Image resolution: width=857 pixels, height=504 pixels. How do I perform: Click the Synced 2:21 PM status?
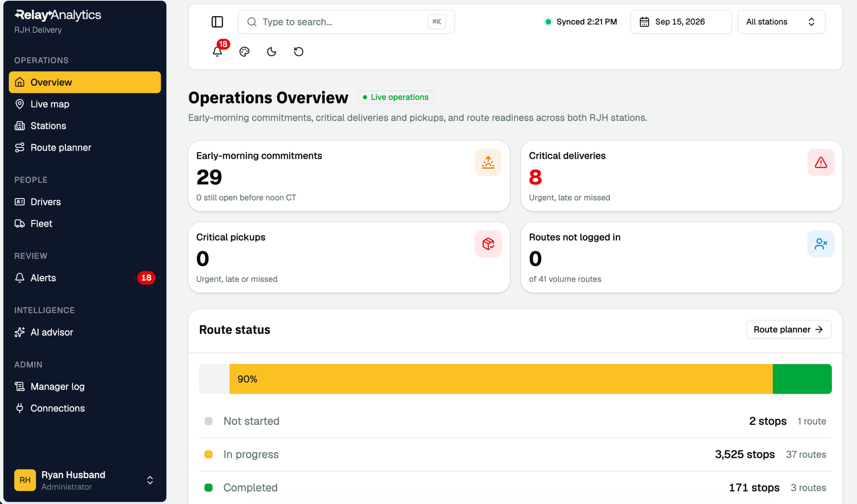[x=581, y=22]
